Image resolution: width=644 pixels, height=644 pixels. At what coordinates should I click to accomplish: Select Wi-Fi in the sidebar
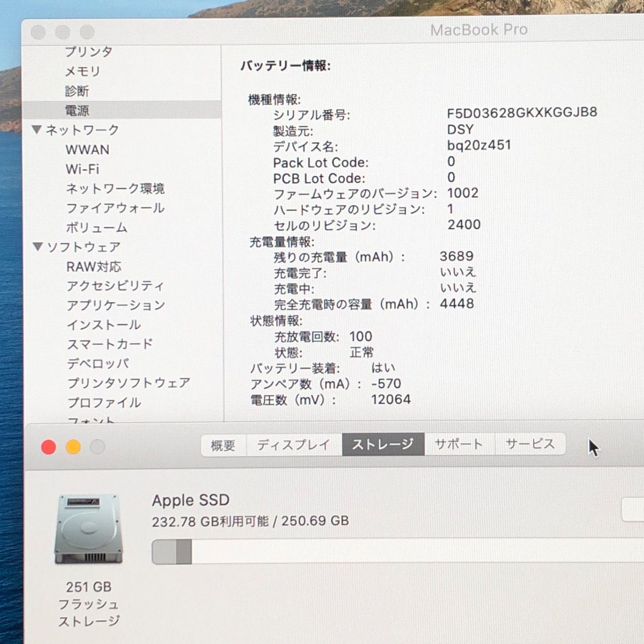[83, 169]
